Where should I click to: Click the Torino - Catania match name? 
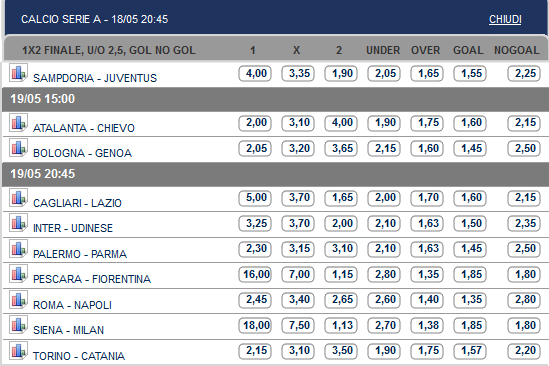(x=79, y=356)
